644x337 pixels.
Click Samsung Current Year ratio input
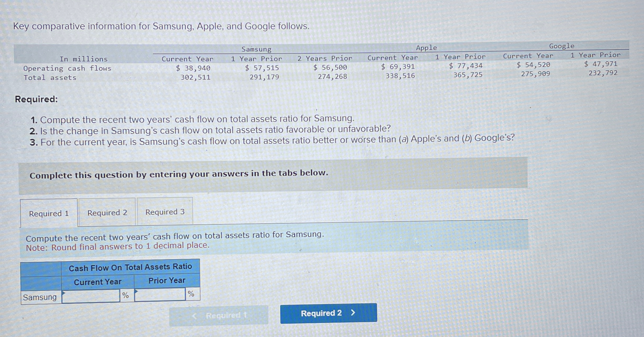(91, 296)
